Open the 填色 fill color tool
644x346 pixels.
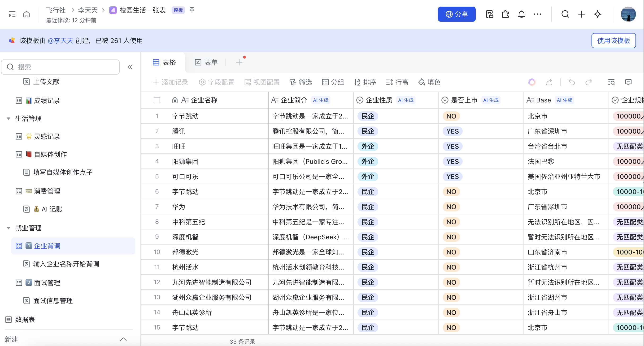[429, 82]
